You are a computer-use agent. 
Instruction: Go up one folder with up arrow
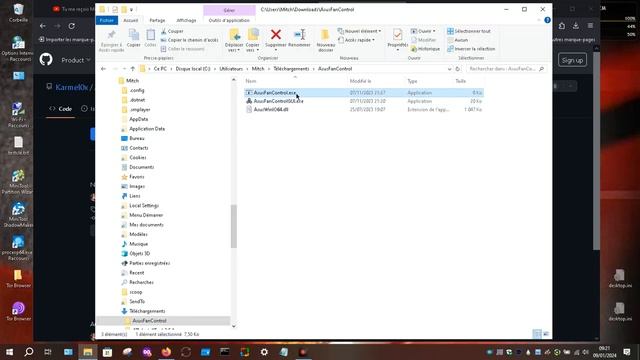133,69
